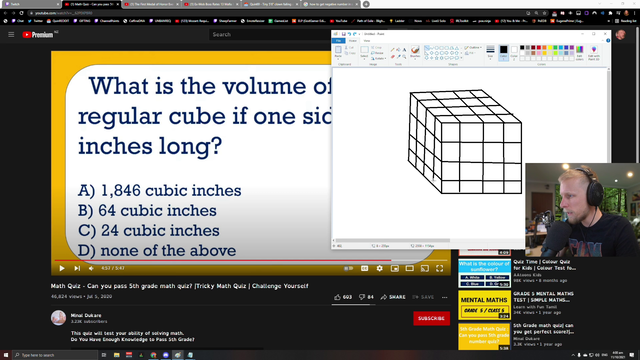This screenshot has height=360, width=640.
Task: Select the Eraser tool in Paint
Action: pos(393,57)
